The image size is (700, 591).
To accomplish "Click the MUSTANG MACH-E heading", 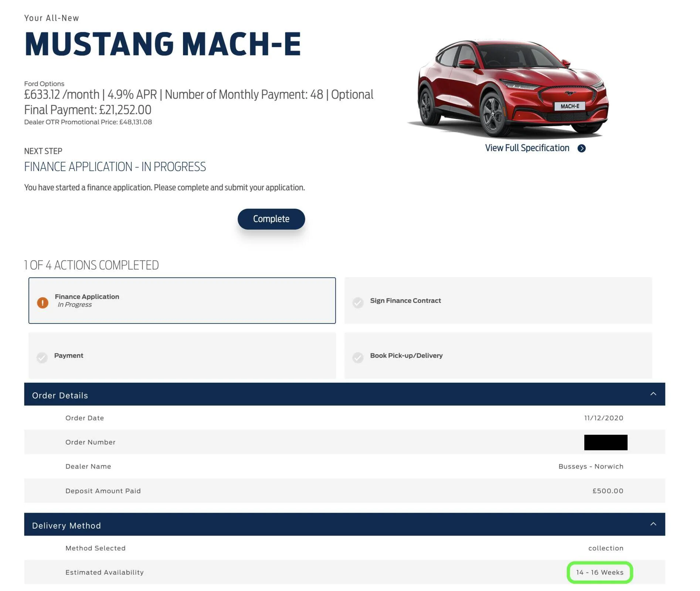I will 163,44.
